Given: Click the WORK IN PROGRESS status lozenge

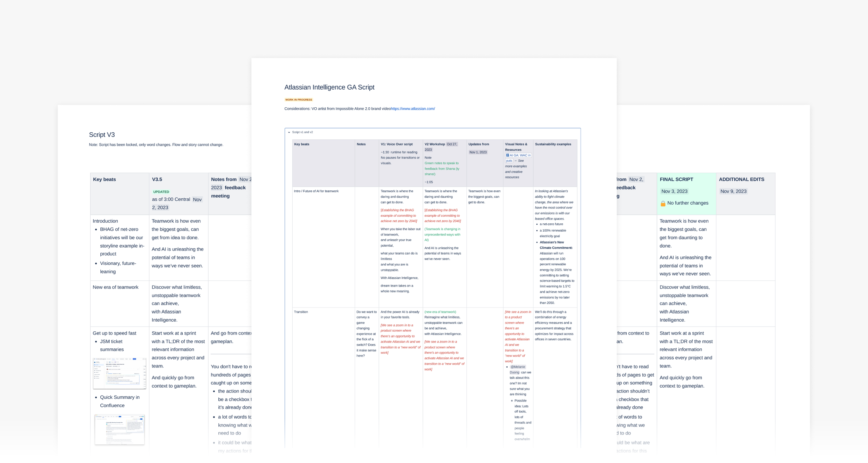Looking at the screenshot, I should pyautogui.click(x=298, y=100).
